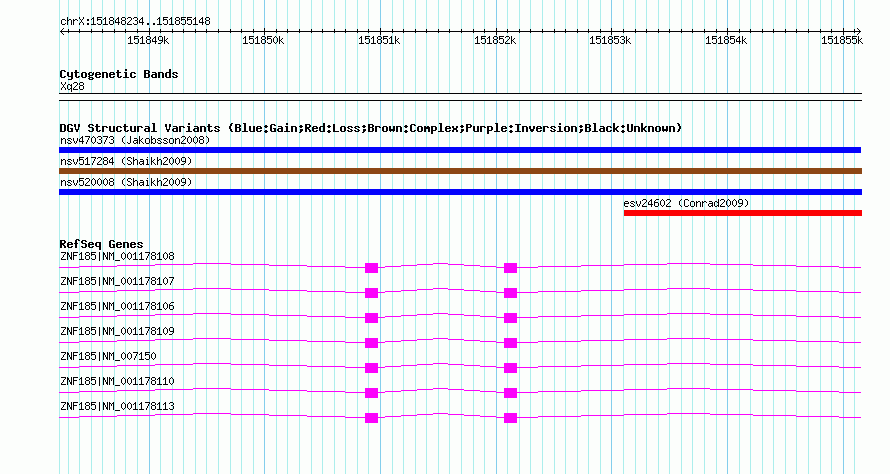Click the chrX:151848234..151855148 coordinate label
The image size is (890, 474).
[x=135, y=22]
